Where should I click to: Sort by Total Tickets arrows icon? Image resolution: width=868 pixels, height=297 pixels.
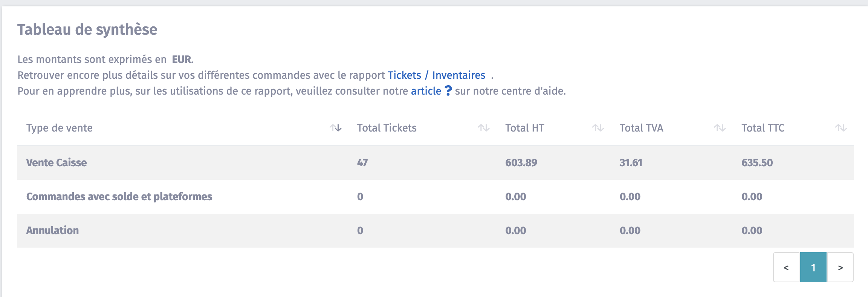pyautogui.click(x=484, y=128)
